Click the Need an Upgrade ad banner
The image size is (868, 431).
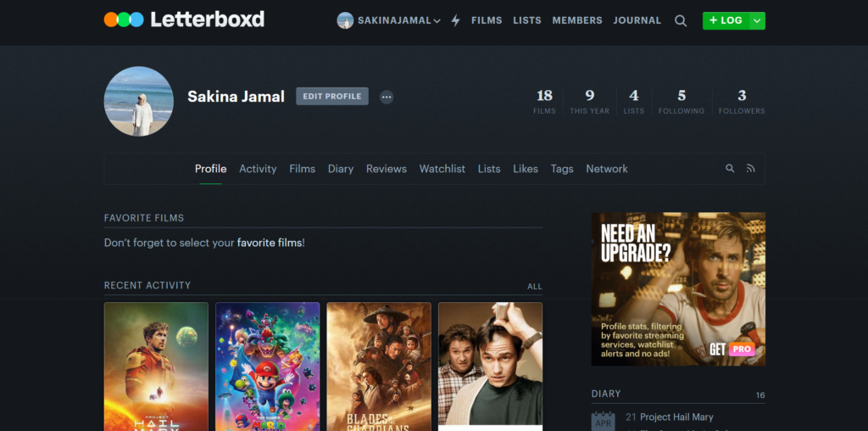click(x=678, y=289)
